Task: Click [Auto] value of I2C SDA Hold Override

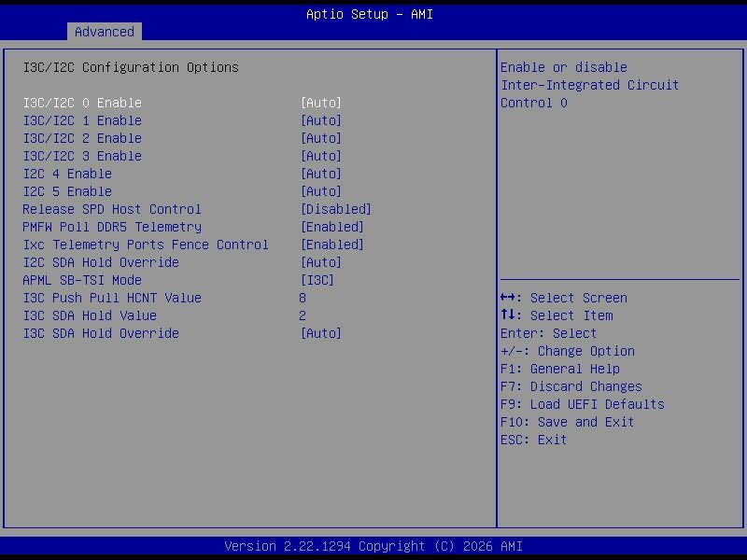Action: click(321, 262)
